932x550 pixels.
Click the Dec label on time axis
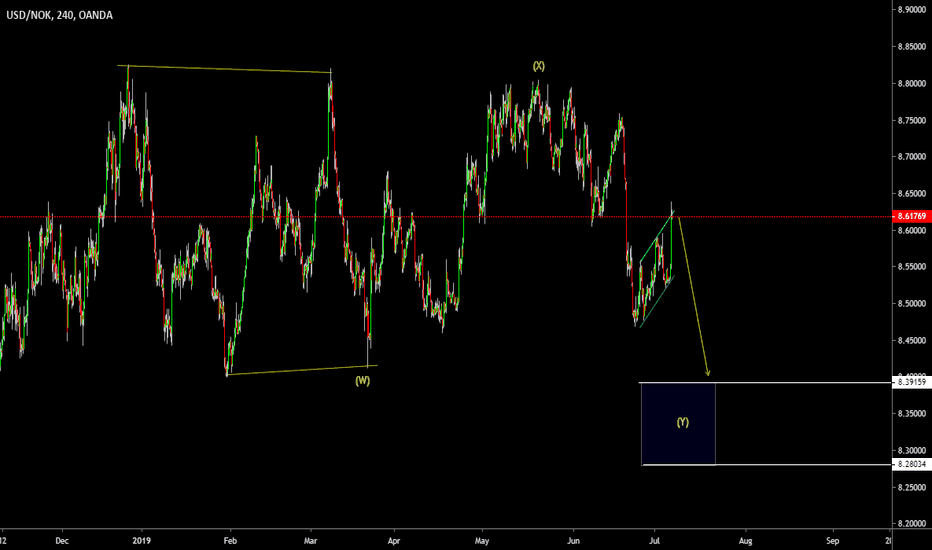coord(62,540)
